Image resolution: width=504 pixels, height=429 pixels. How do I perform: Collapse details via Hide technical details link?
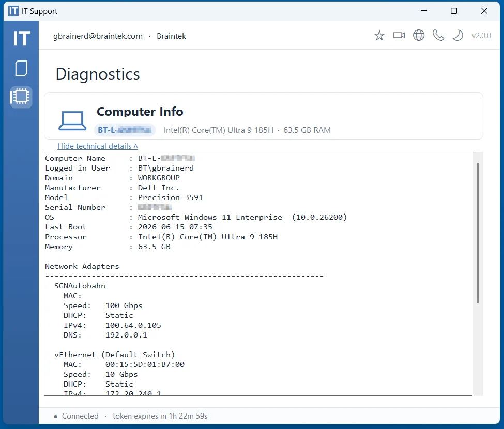click(x=98, y=146)
